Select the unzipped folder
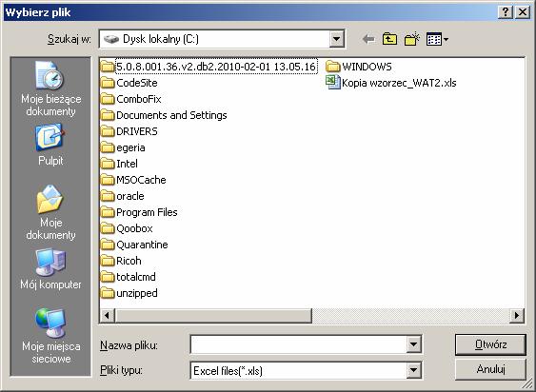Image resolution: width=536 pixels, height=392 pixels. click(x=129, y=293)
